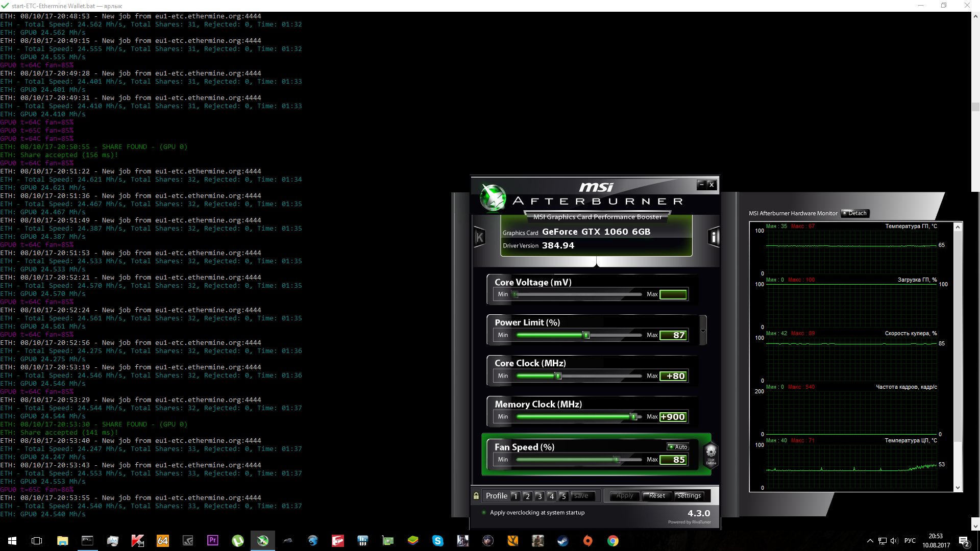Click the GPU temperature graph
This screenshot has width=980, height=551.
coord(851,252)
